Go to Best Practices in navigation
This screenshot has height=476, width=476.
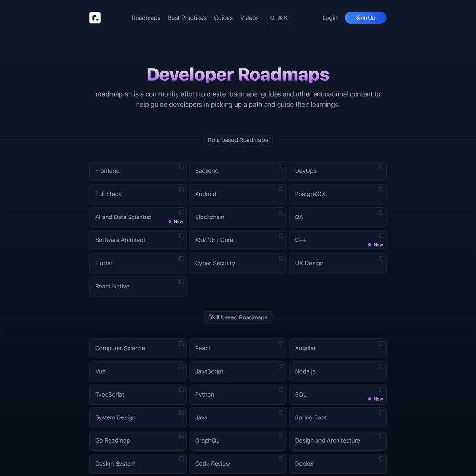click(x=187, y=18)
